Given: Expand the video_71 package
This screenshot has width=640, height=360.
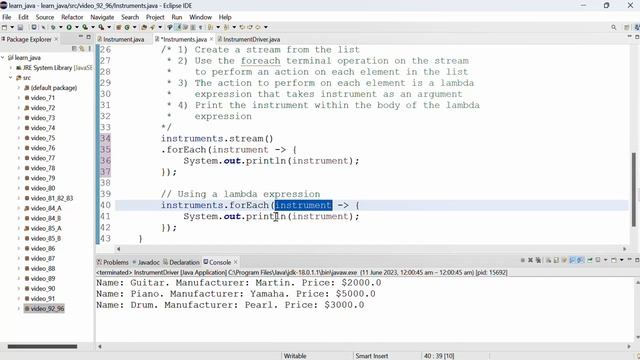Looking at the screenshot, I should 19,98.
